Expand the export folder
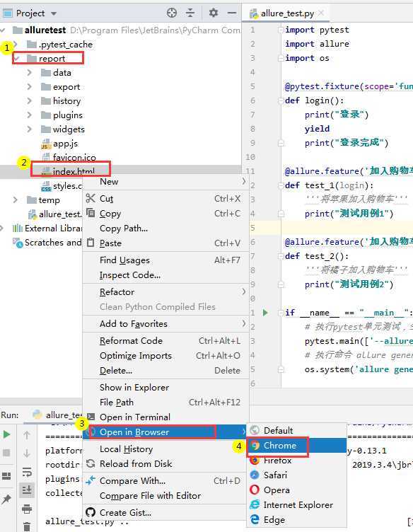 coord(30,87)
